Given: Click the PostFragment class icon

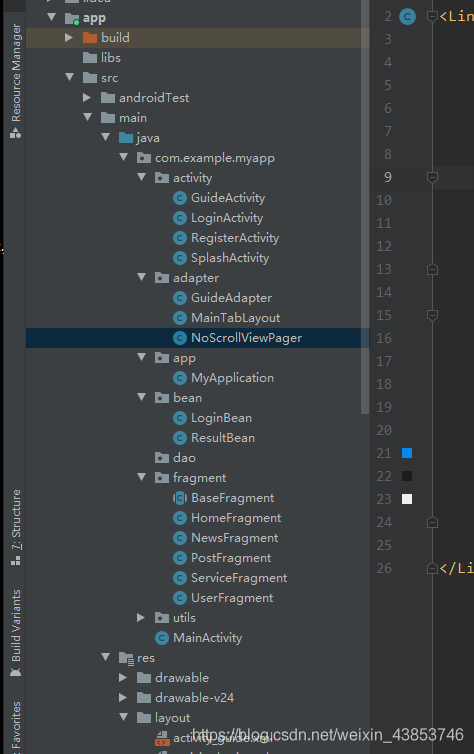Looking at the screenshot, I should pyautogui.click(x=180, y=558).
